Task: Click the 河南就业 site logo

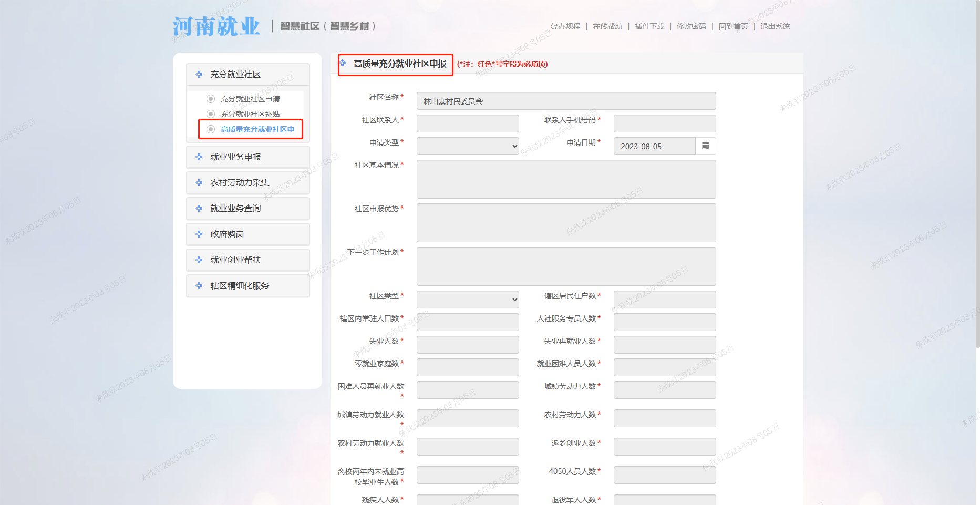Action: (x=217, y=25)
